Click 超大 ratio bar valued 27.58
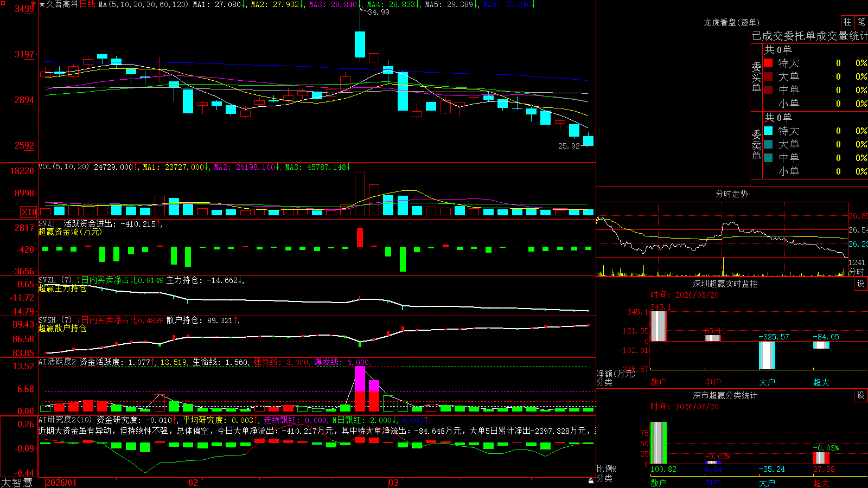Image resolution: width=868 pixels, height=488 pixels. coord(821,458)
